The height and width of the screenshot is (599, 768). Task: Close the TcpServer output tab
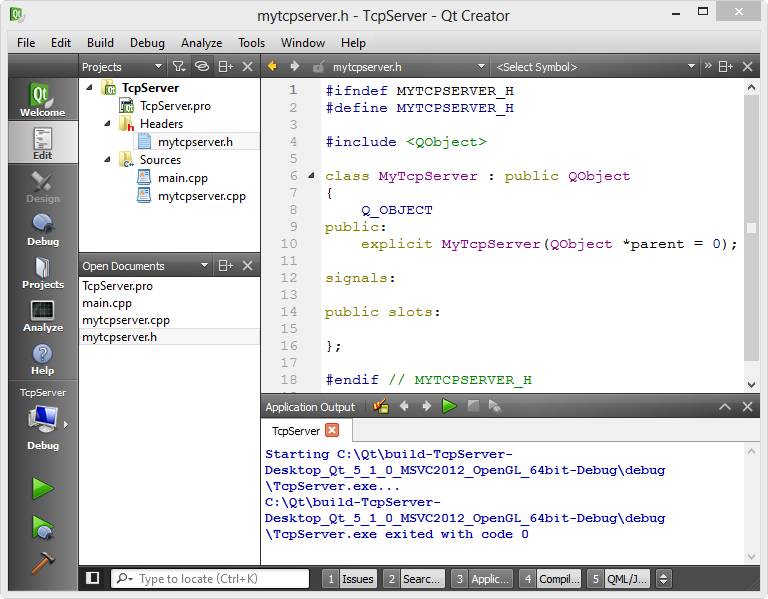tap(332, 430)
